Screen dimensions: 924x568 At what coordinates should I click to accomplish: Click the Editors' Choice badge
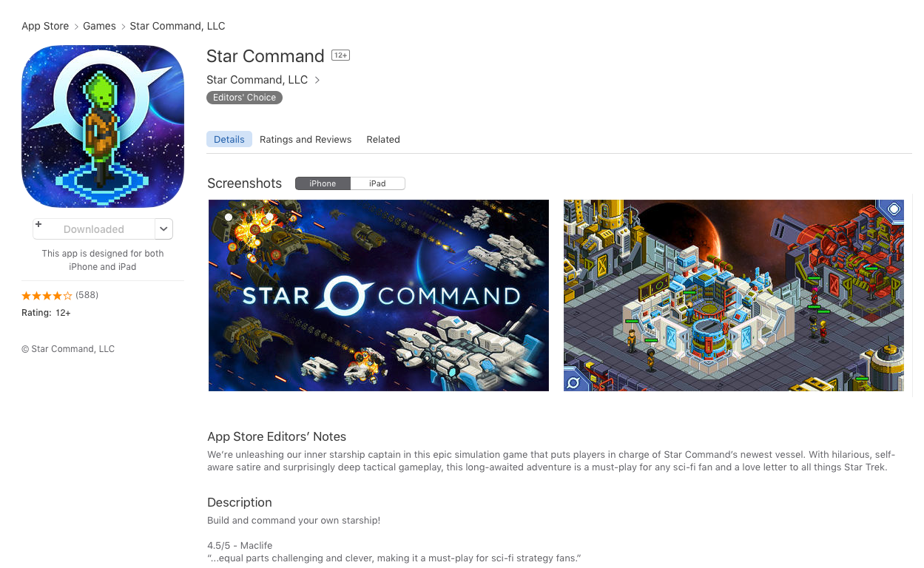point(244,98)
